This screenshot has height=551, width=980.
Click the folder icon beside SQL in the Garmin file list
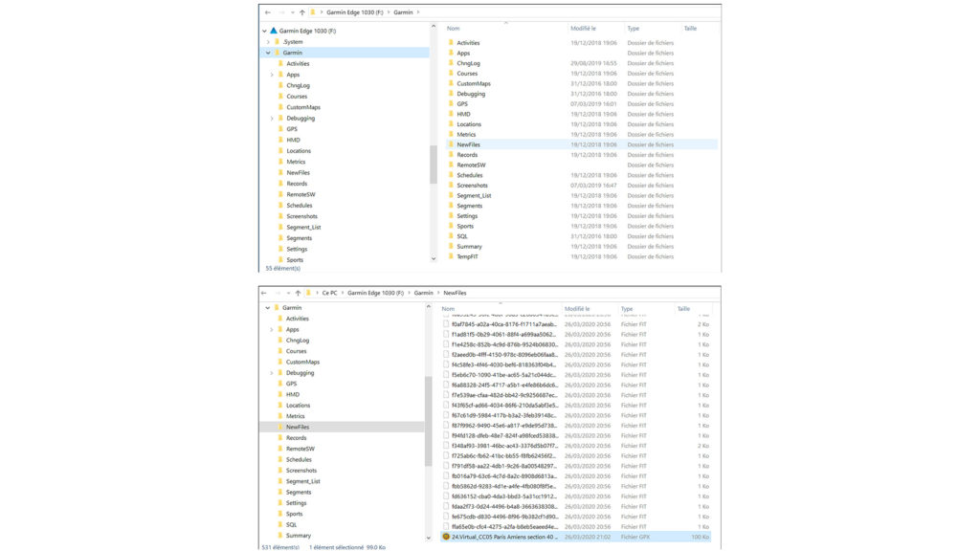[x=451, y=236]
